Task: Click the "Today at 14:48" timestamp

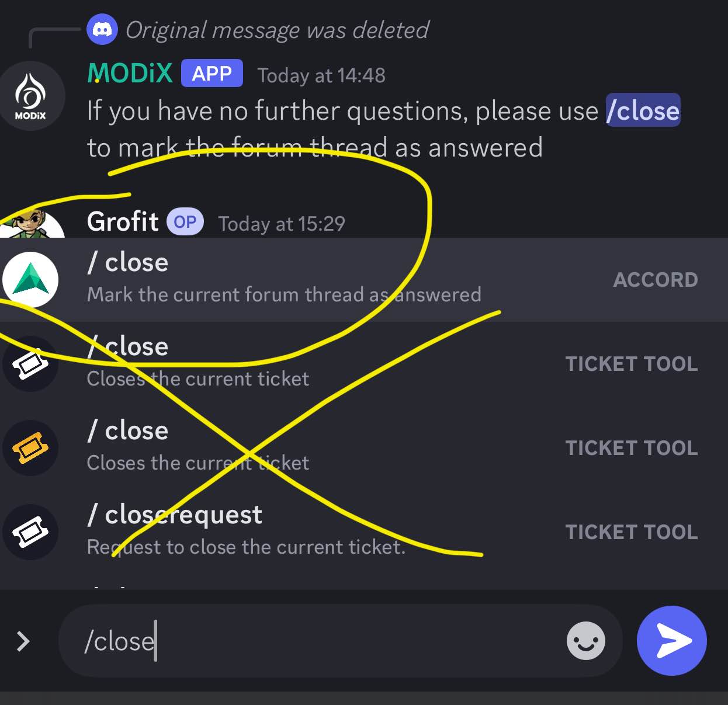Action: coord(321,75)
